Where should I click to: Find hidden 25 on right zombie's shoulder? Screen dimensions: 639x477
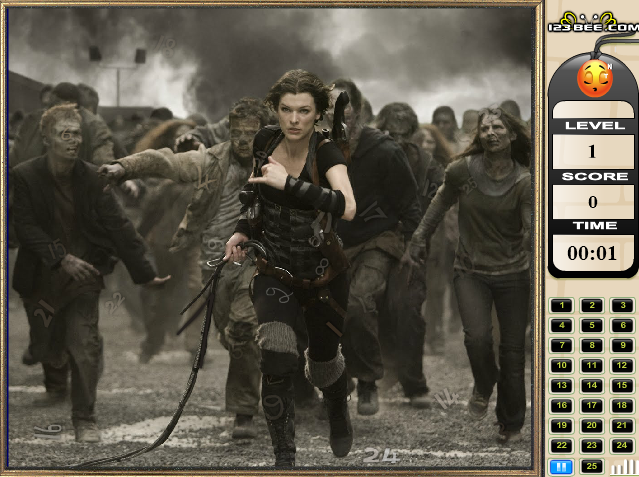(x=469, y=185)
